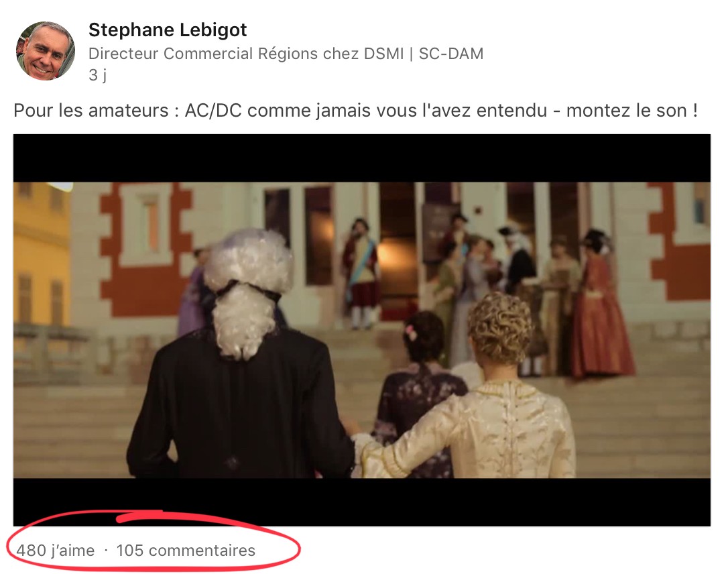Click the Stephane Lebigot author name
728x574 pixels.
168,30
